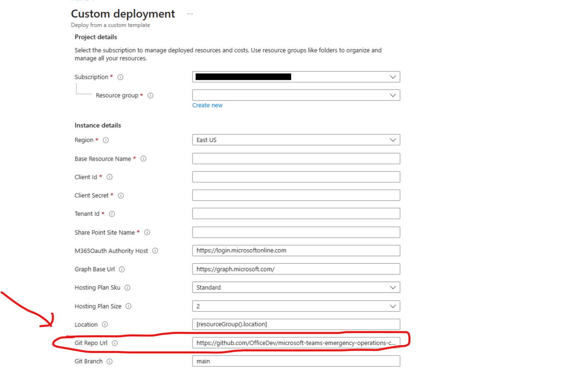The width and height of the screenshot is (588, 368).
Task: Click the Resource group info icon
Action: tap(150, 95)
